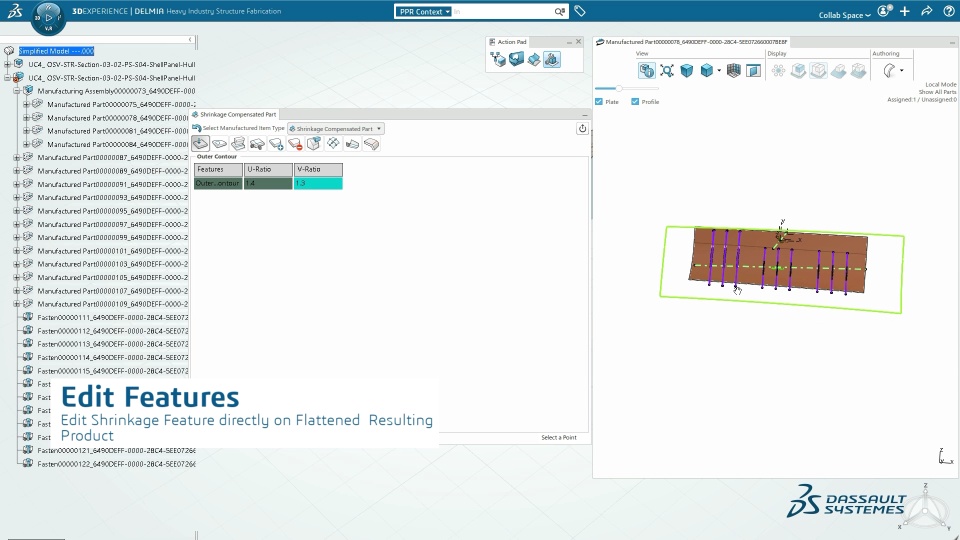Select Simplified Model root tree item

tap(56, 51)
